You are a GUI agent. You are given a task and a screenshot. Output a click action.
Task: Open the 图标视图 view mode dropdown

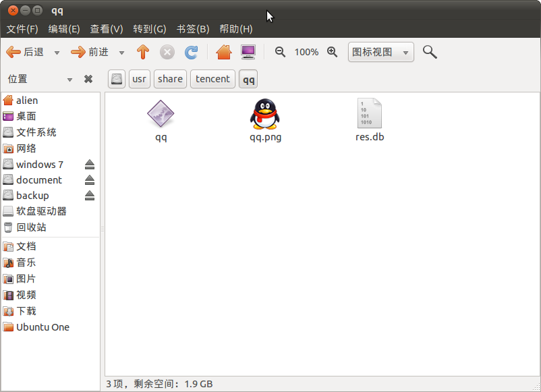click(380, 52)
